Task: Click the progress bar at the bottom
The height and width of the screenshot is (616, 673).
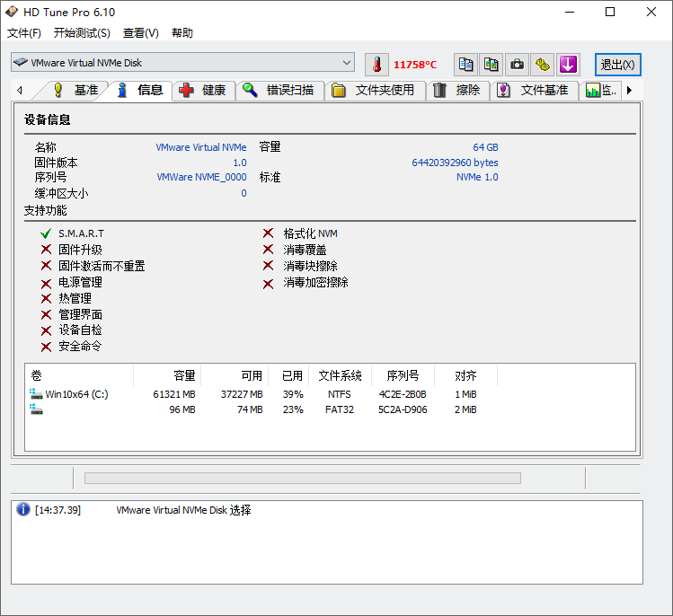Action: click(x=303, y=478)
